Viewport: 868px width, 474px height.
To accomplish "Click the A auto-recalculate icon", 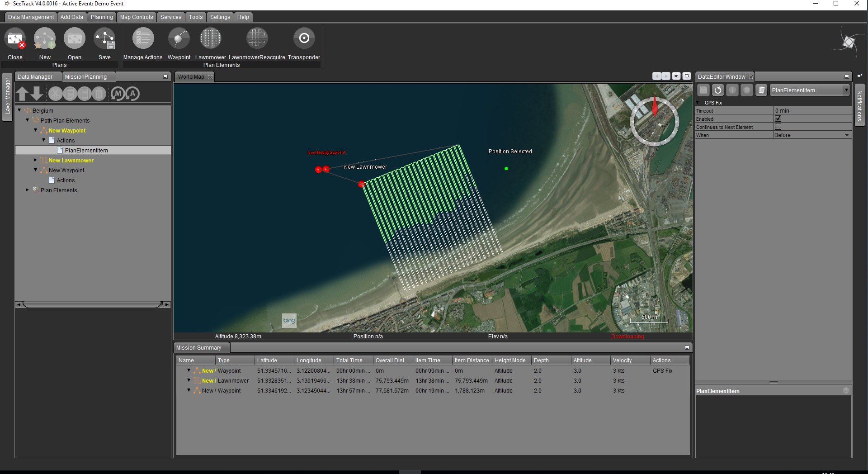I will coord(132,94).
